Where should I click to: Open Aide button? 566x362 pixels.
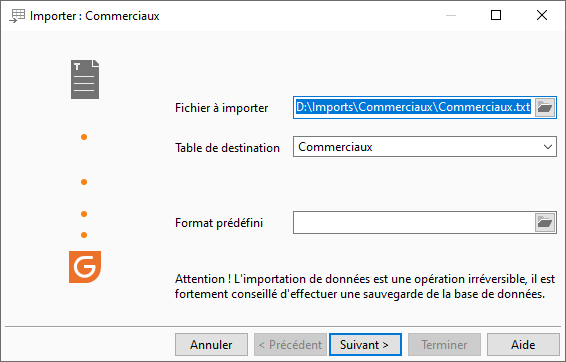pos(523,345)
